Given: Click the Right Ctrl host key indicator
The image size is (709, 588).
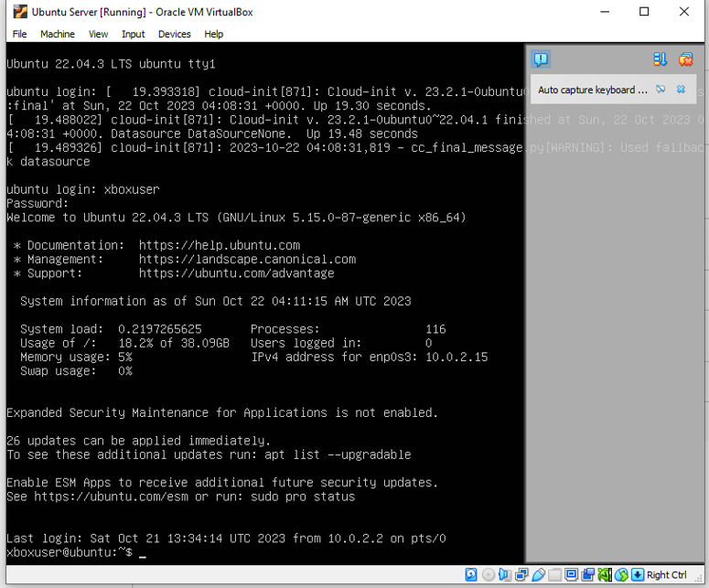Looking at the screenshot, I should 666,575.
